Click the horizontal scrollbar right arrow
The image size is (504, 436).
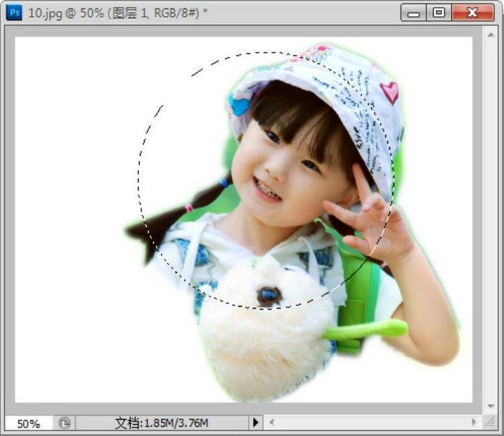(475, 423)
